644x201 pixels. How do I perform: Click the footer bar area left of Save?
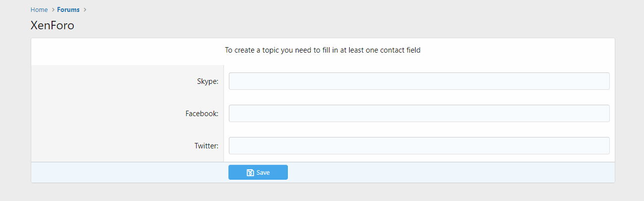point(124,173)
